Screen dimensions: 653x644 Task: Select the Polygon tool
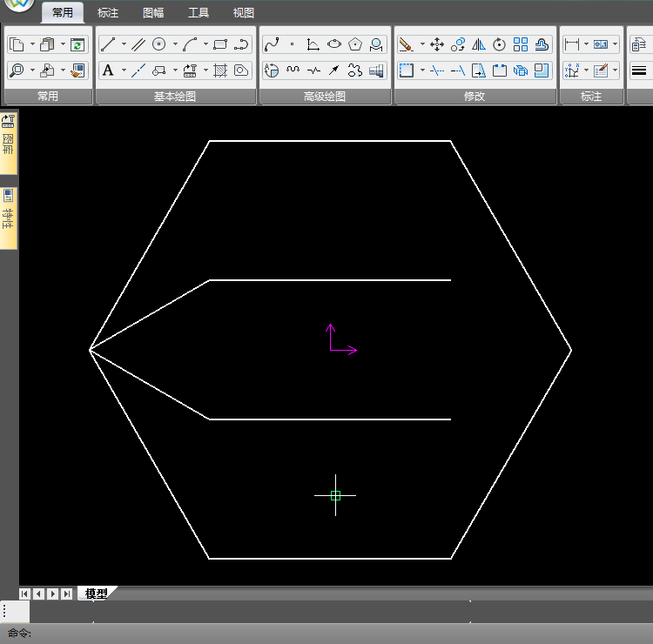tap(355, 44)
